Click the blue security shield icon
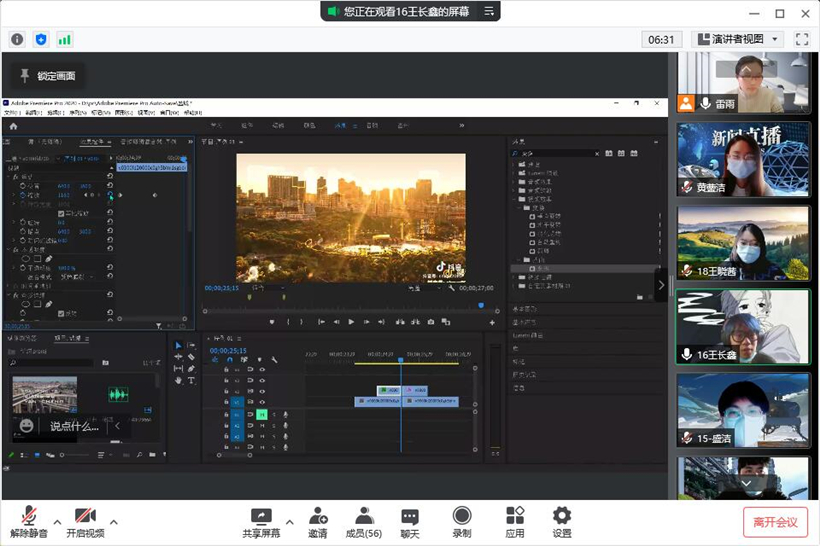 coord(41,39)
